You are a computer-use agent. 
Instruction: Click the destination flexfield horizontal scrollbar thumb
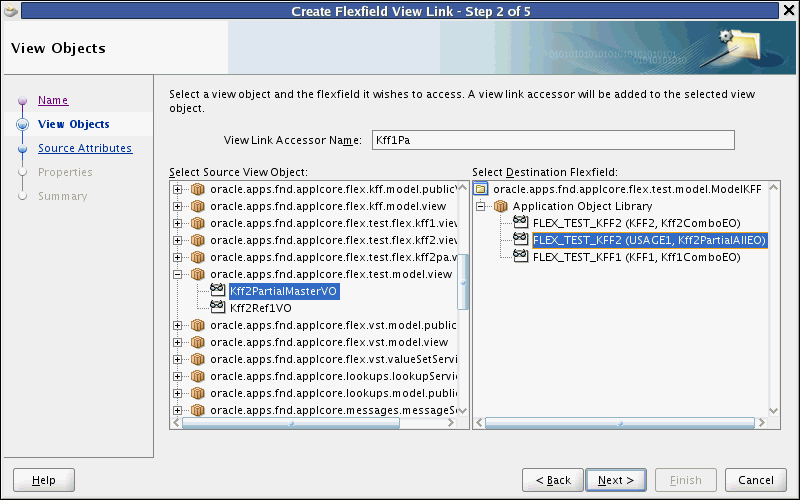pos(620,423)
